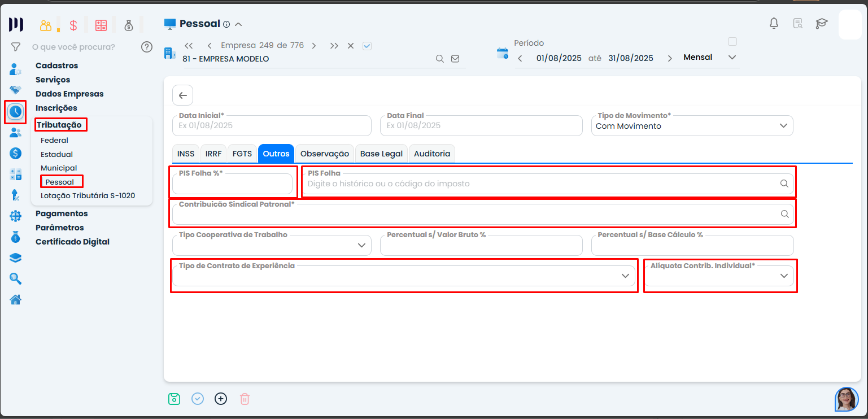Expand the Tipo de Movimento dropdown
Viewport: 868px width, 419px height.
pos(783,126)
